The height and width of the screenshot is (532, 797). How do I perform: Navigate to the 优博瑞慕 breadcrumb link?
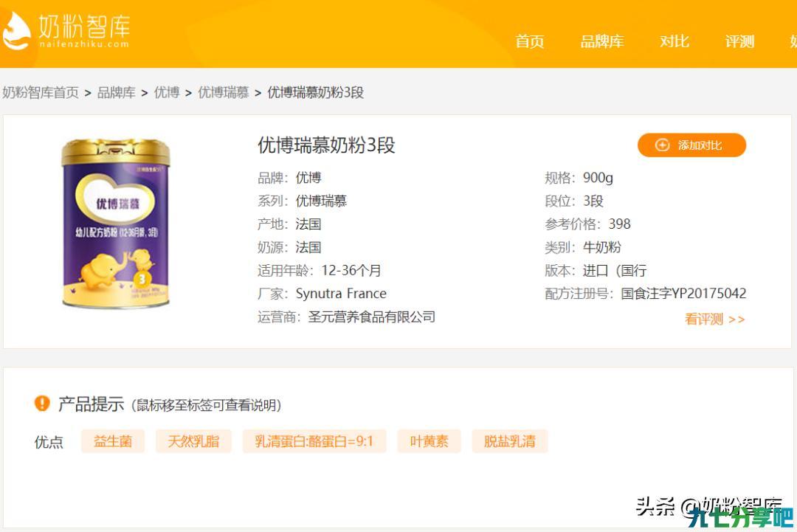coord(223,92)
